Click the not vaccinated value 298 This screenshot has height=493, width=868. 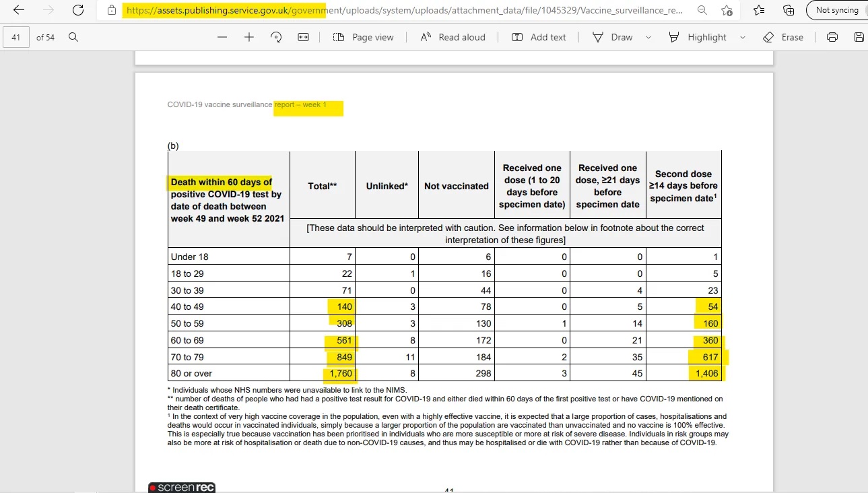click(x=483, y=373)
